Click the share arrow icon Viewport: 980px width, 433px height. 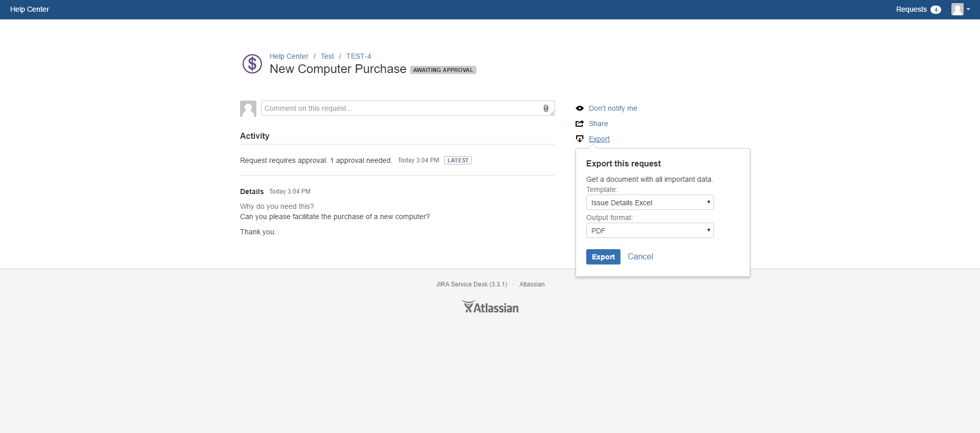tap(580, 124)
